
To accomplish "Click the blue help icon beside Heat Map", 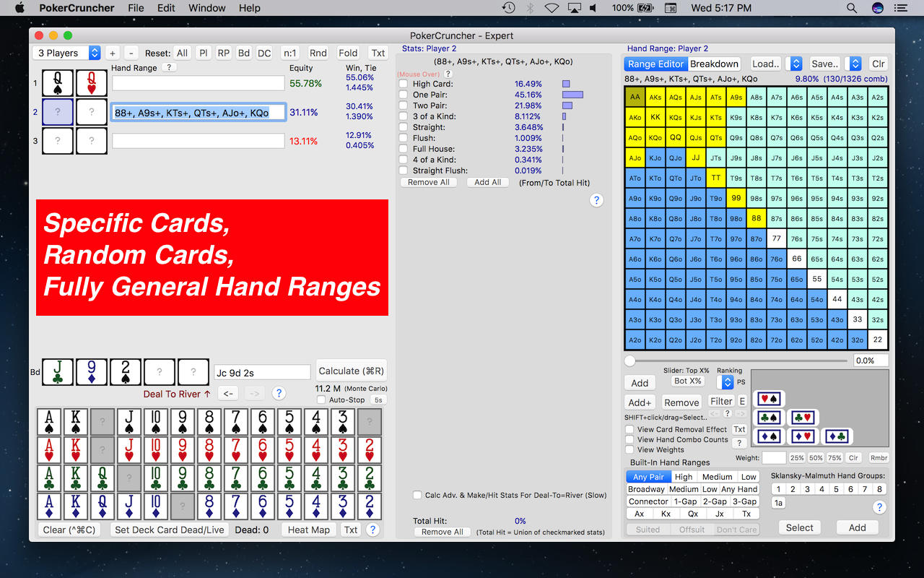I will [x=372, y=530].
